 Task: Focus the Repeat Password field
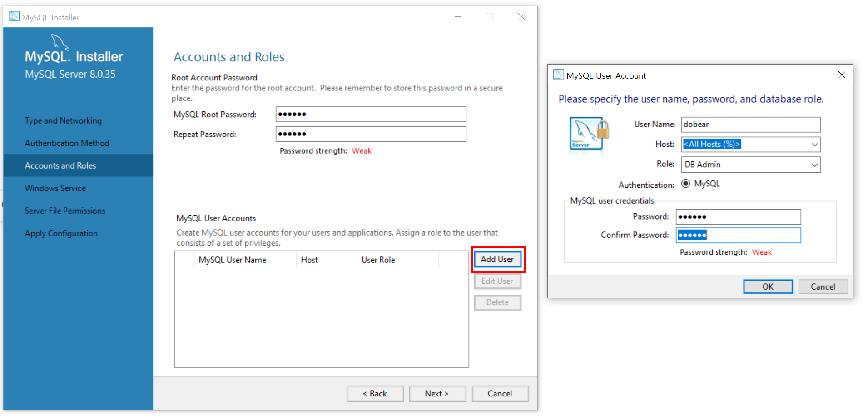pos(371,134)
